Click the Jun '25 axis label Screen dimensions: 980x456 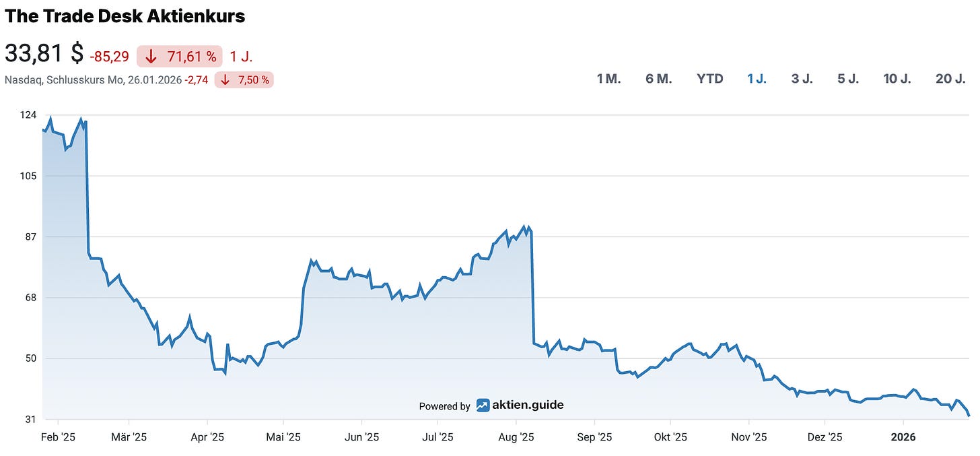(x=361, y=437)
